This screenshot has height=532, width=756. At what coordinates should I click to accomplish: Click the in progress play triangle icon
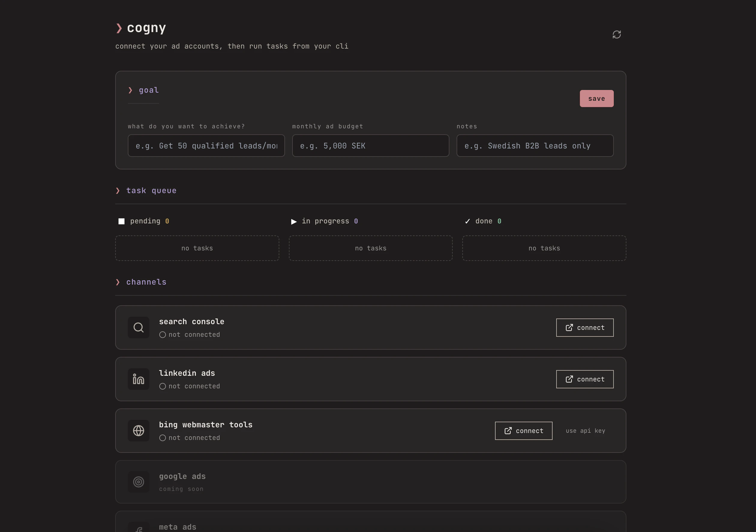pyautogui.click(x=294, y=221)
